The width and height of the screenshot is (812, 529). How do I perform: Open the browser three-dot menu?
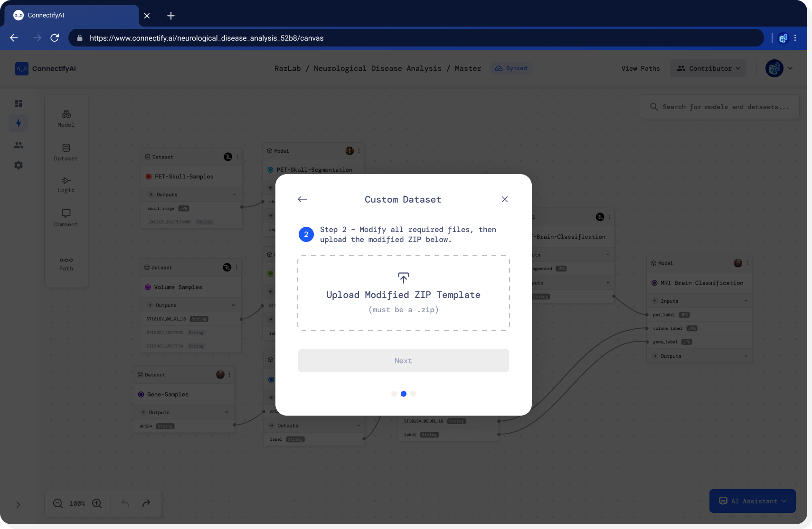coord(795,38)
